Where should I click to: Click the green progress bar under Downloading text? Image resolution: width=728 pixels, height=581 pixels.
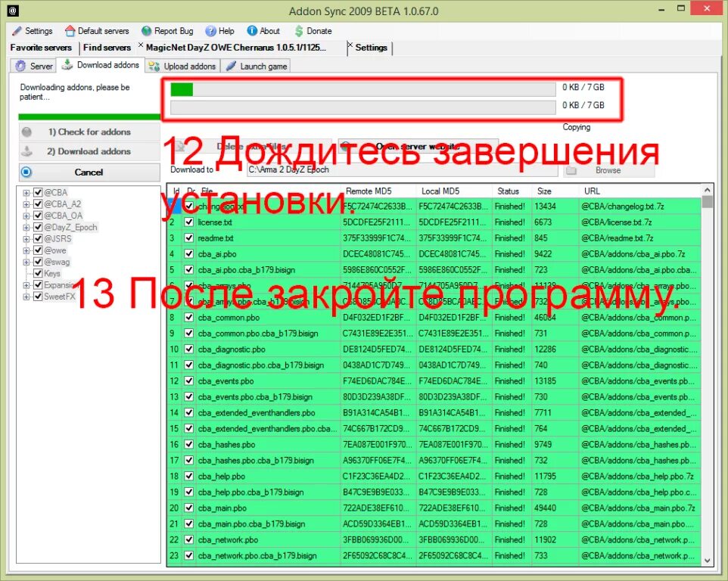click(x=89, y=117)
